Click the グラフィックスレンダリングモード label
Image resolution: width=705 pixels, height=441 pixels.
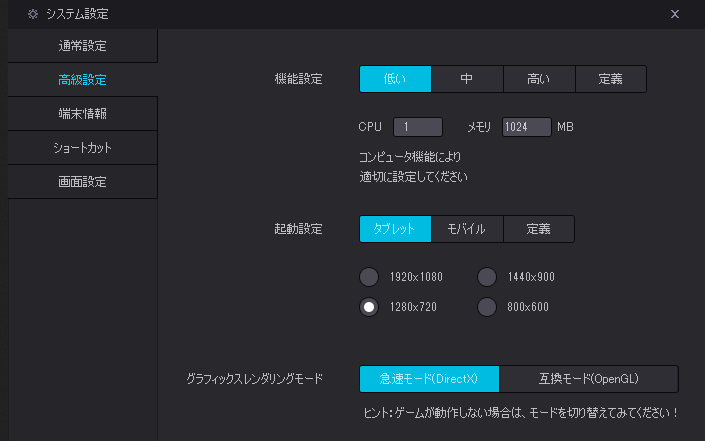(x=255, y=379)
